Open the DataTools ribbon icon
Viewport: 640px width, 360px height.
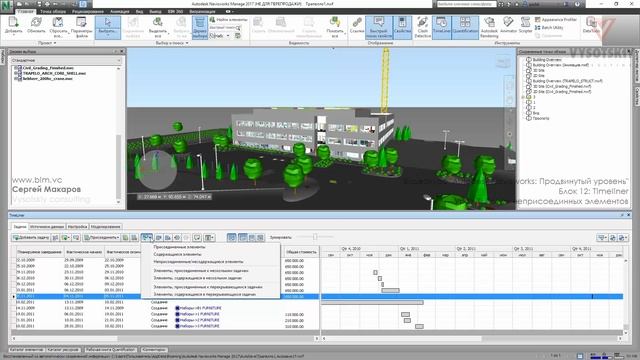point(591,25)
